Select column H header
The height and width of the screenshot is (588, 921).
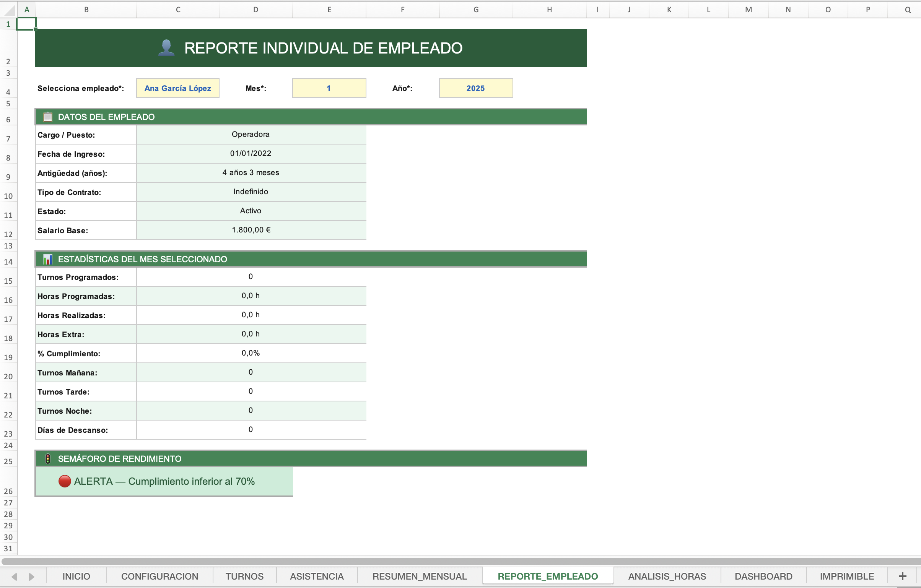pyautogui.click(x=550, y=10)
